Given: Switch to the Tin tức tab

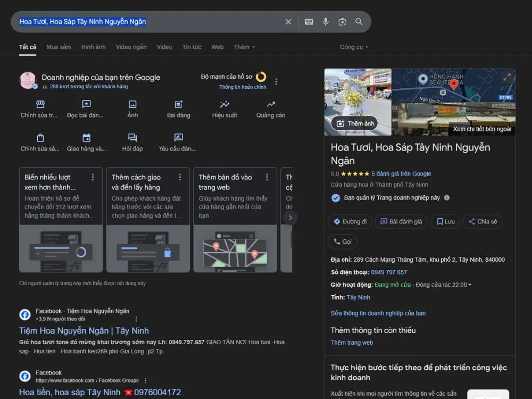Looking at the screenshot, I should tap(192, 47).
